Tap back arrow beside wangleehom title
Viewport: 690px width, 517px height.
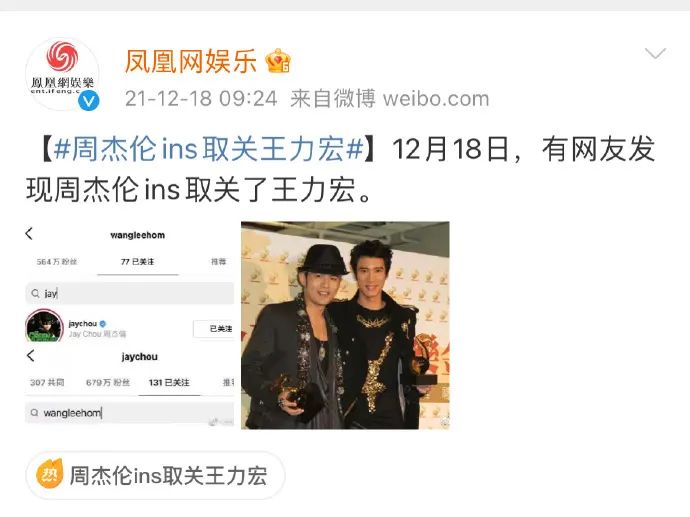point(29,234)
